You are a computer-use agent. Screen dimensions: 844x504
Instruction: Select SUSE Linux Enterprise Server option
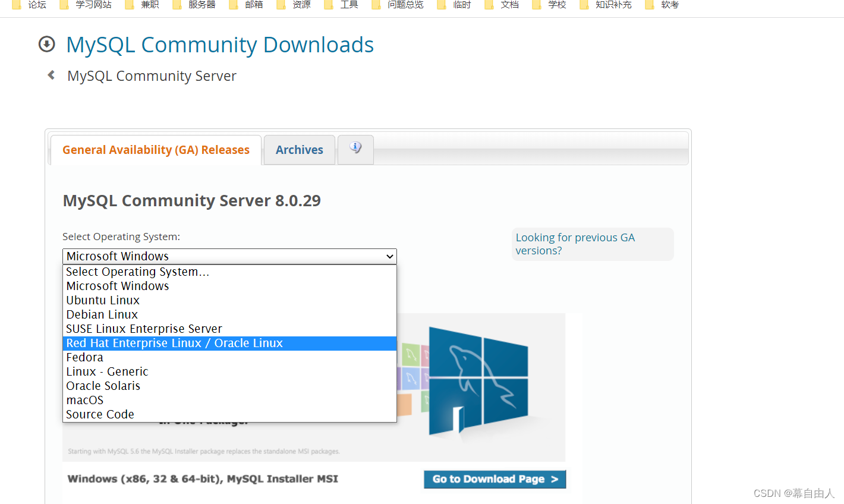(229, 329)
